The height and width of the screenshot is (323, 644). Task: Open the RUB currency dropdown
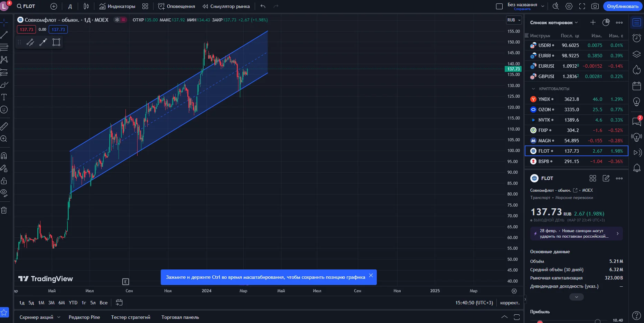coord(514,20)
